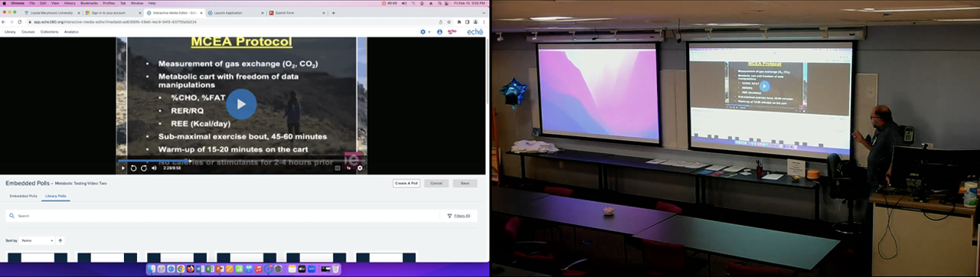980x277 pixels.
Task: Open the Courses menu item
Action: click(x=28, y=31)
